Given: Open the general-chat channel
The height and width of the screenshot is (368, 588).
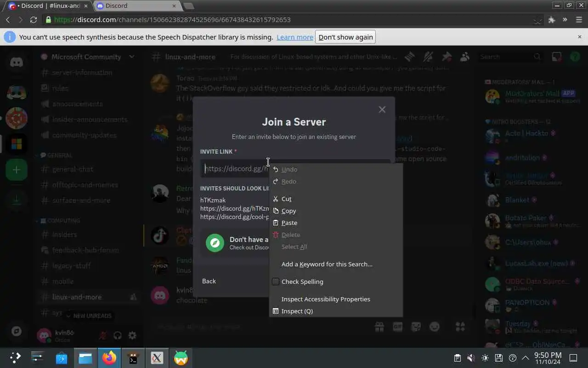Looking at the screenshot, I should pos(89,169).
